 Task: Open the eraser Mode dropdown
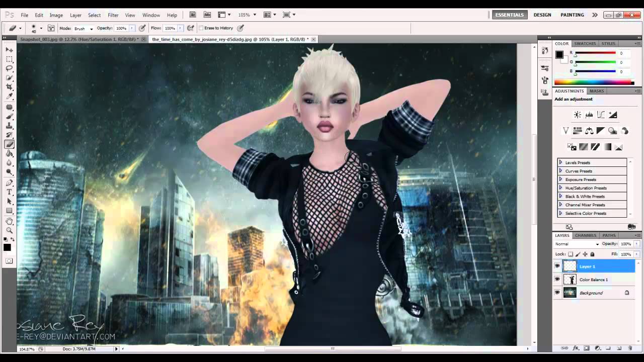(84, 29)
